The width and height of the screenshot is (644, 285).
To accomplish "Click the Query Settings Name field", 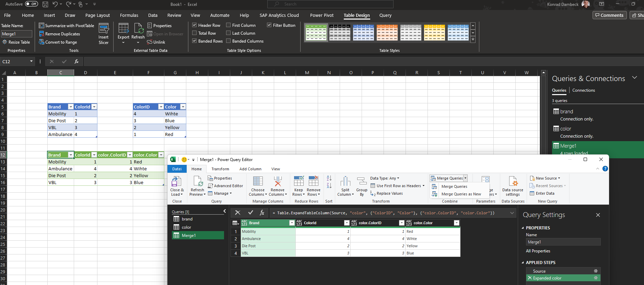I will (563, 242).
